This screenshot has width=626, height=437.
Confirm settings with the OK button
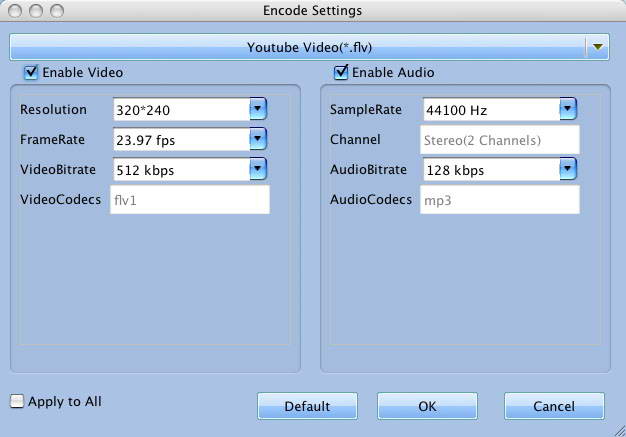[427, 406]
